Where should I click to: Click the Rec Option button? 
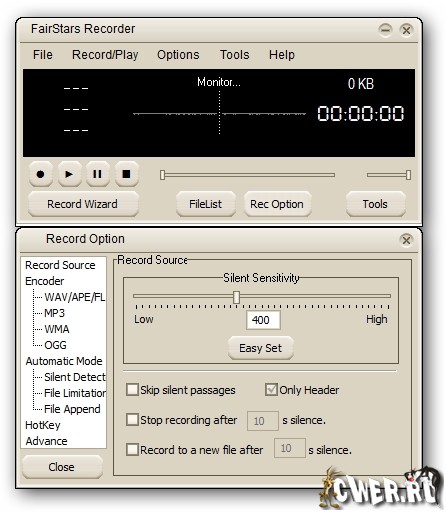pos(277,204)
